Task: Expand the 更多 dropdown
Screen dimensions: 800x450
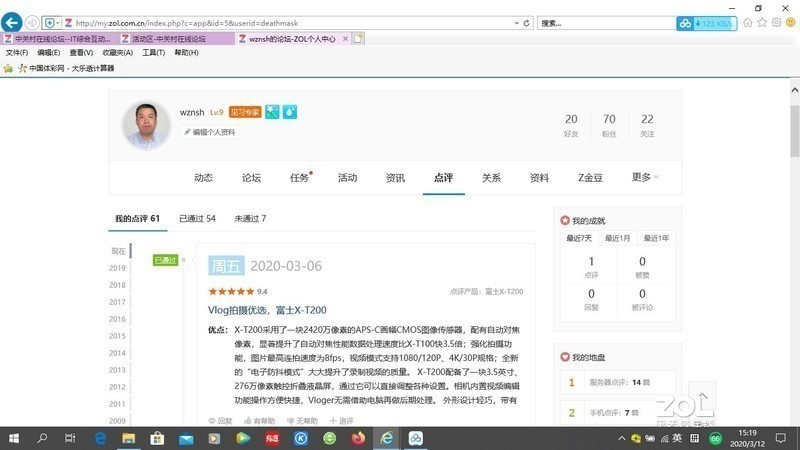Action: coord(645,177)
